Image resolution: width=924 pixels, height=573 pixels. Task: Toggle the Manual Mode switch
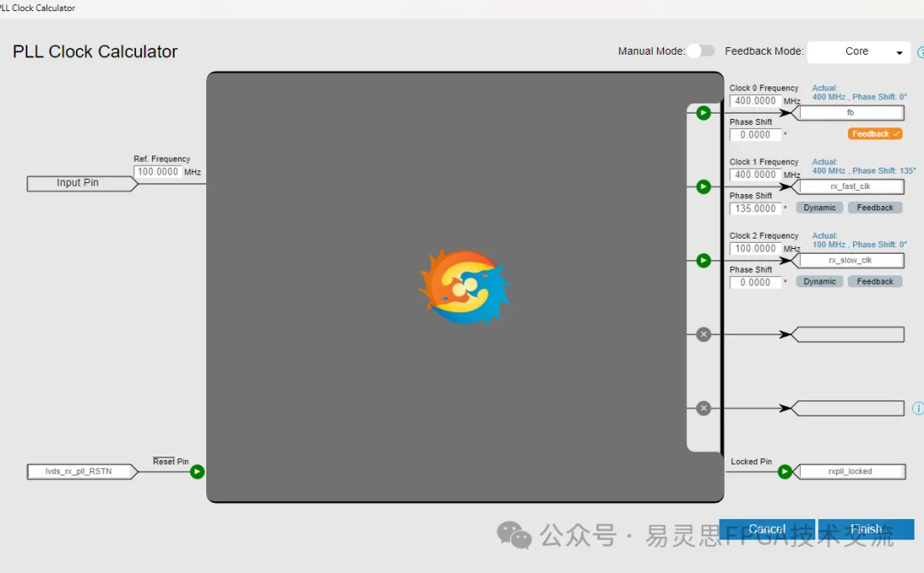click(x=701, y=51)
